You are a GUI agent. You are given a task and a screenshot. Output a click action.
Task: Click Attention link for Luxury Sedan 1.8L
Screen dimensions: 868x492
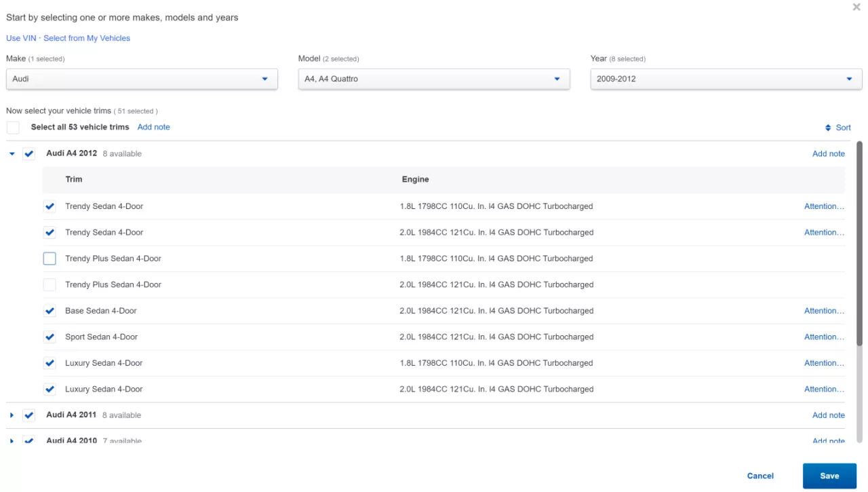click(824, 363)
